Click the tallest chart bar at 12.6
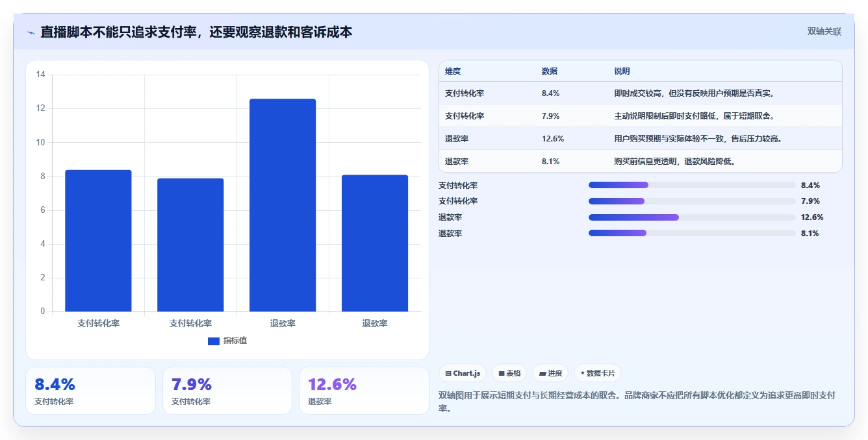This screenshot has height=440, width=868. coord(283,205)
